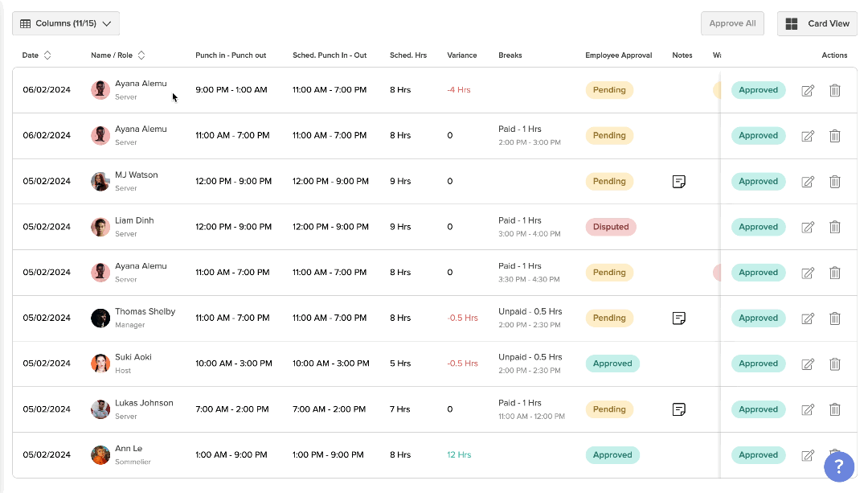The image size is (868, 493).
Task: Click MJ Watson's Pending approval badge
Action: click(608, 181)
